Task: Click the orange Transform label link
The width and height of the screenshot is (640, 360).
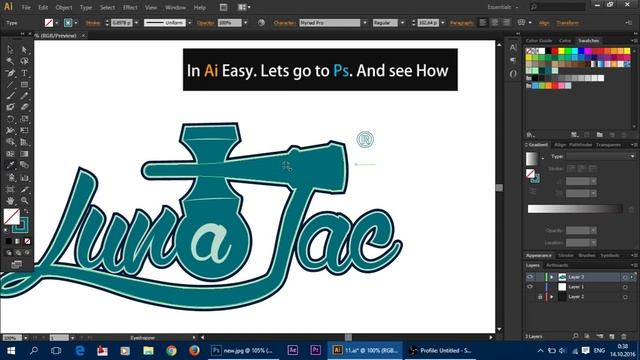Action: click(x=568, y=23)
